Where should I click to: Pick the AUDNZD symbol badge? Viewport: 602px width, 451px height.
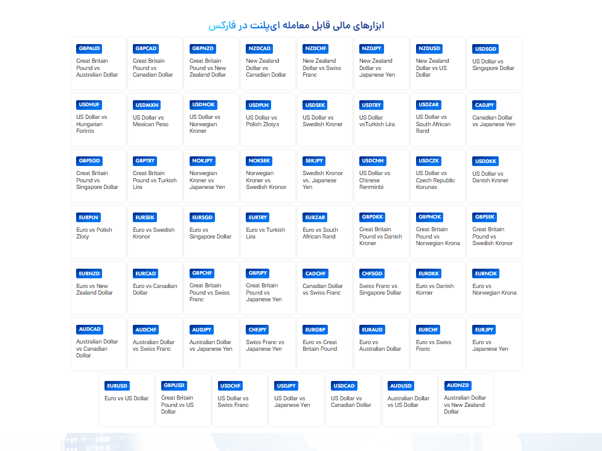click(x=458, y=385)
